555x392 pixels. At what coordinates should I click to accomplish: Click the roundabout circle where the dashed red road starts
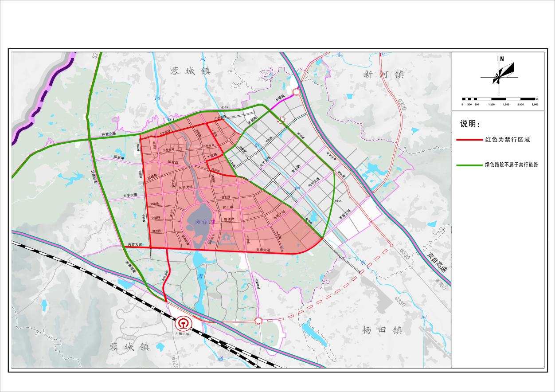[258, 320]
